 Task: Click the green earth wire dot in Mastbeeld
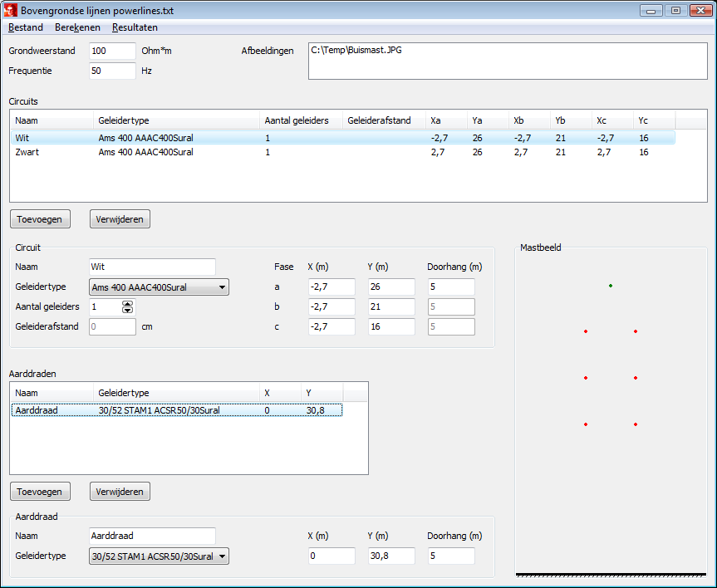point(611,286)
